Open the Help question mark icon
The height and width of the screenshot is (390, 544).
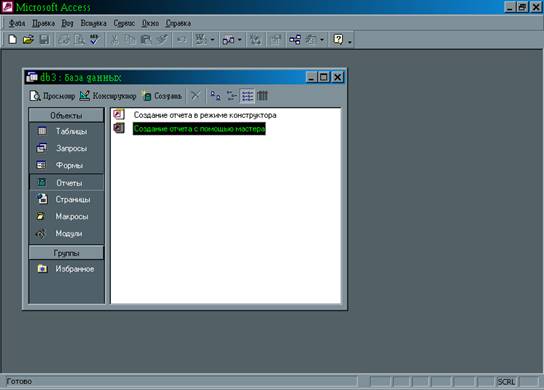[x=338, y=39]
